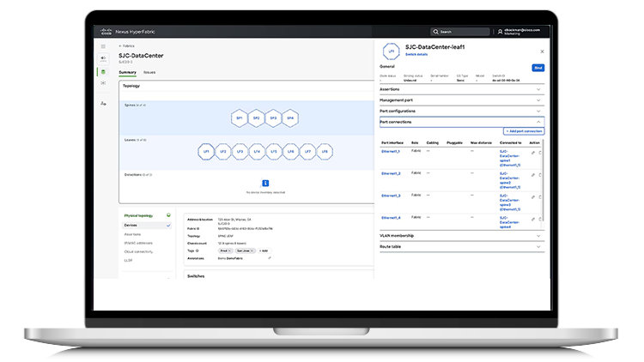Remove the Prod tag
The width and height of the screenshot is (644, 362).
pyautogui.click(x=229, y=250)
